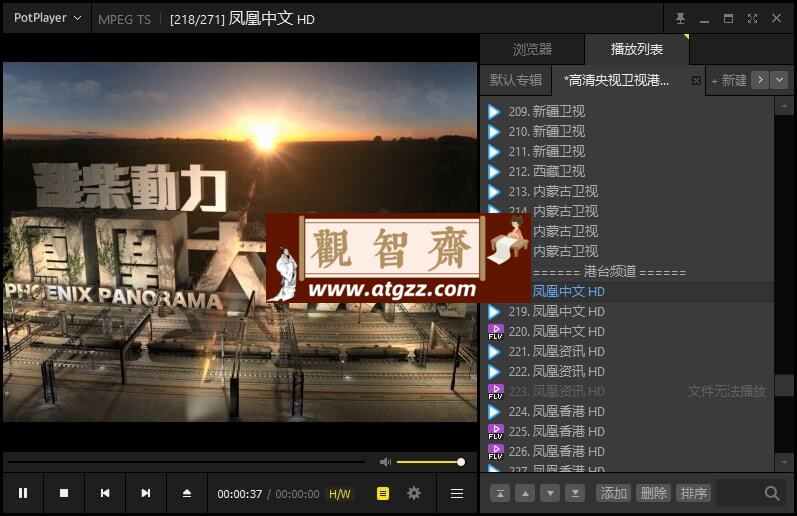The width and height of the screenshot is (797, 516).
Task: Toggle the H/W hardware decoding indicator
Action: tap(340, 494)
